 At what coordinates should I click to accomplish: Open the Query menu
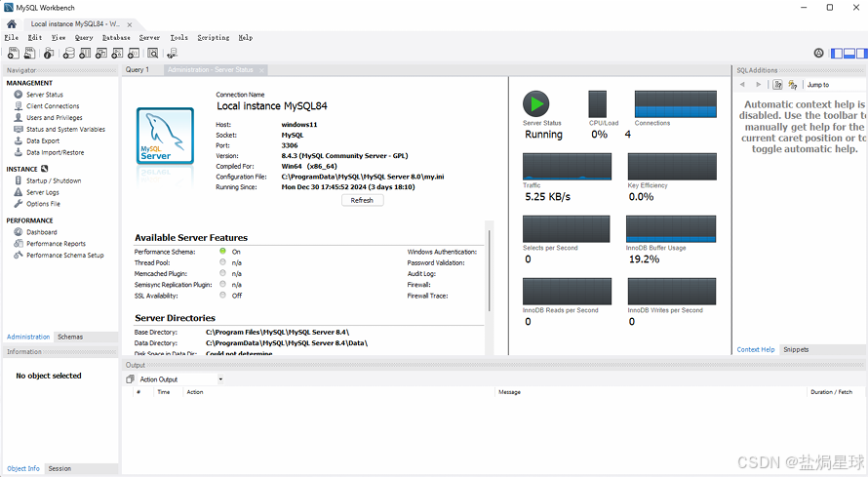[84, 38]
